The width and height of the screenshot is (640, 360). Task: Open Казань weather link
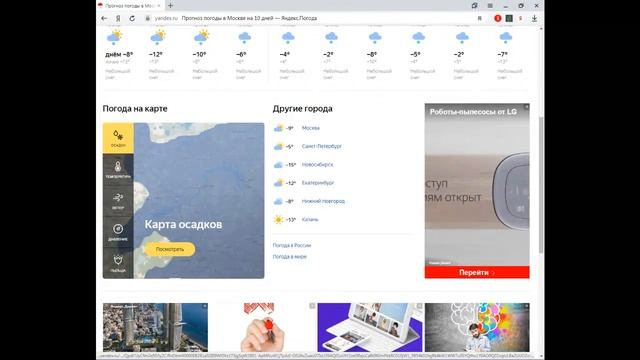coord(310,220)
